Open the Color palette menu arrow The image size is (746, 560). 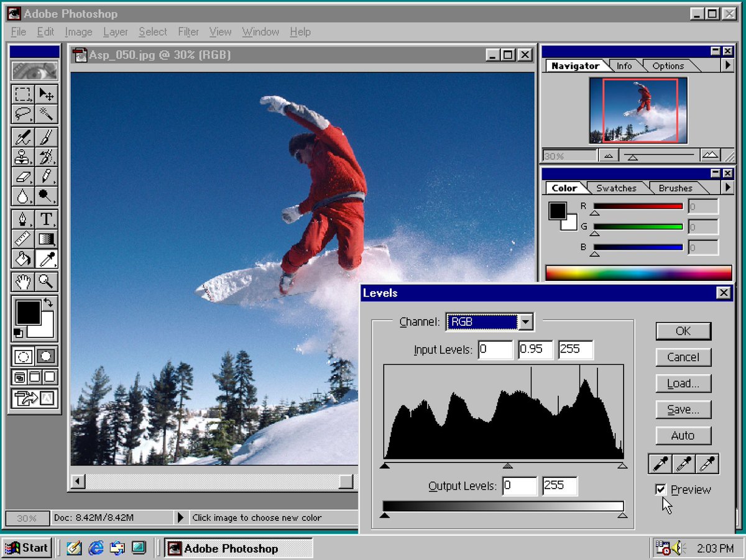728,188
